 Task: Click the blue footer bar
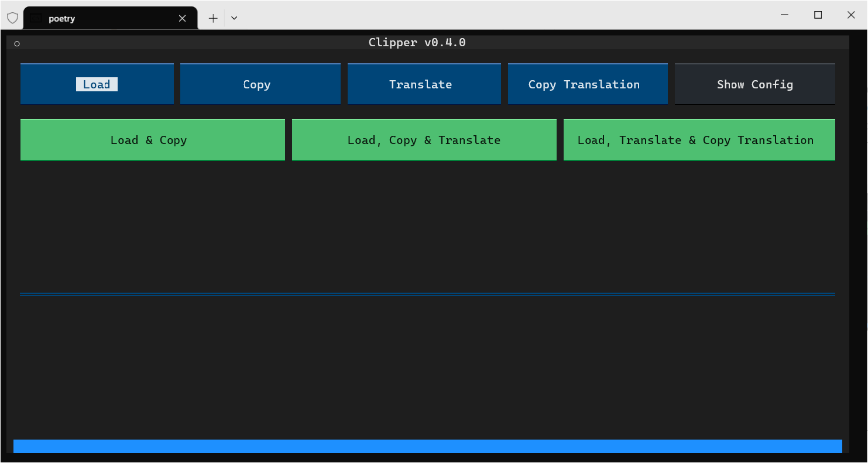(x=428, y=446)
